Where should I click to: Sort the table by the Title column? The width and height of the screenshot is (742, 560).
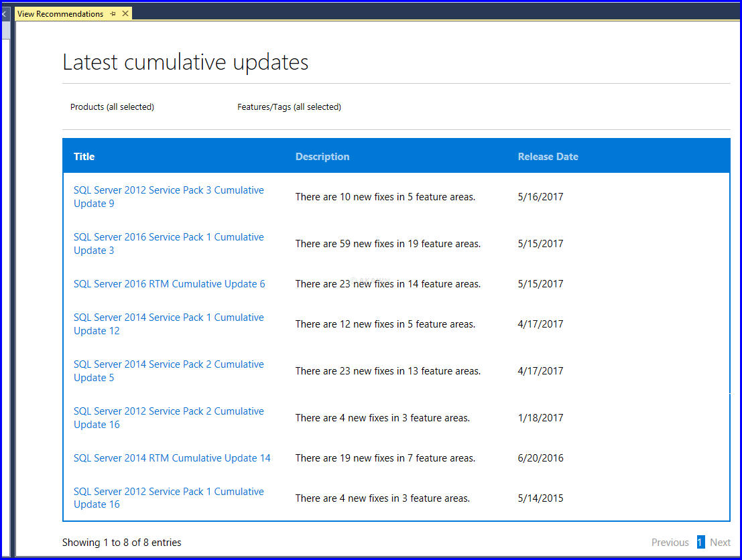point(84,157)
